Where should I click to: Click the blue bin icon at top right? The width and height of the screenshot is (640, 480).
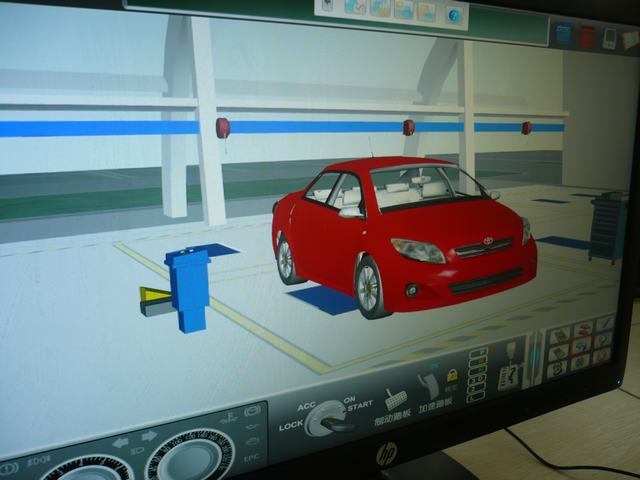(563, 33)
